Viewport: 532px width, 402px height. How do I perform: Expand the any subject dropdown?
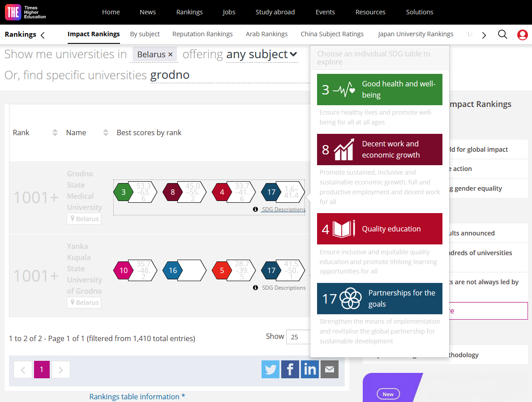pos(262,55)
